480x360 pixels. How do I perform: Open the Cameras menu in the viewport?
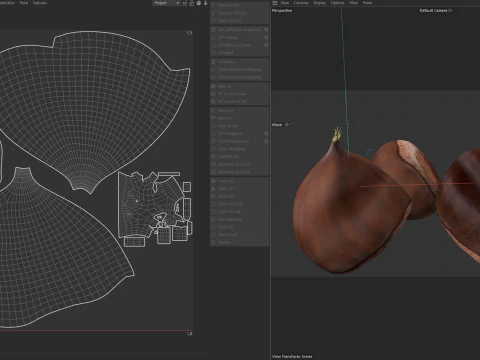click(x=301, y=3)
